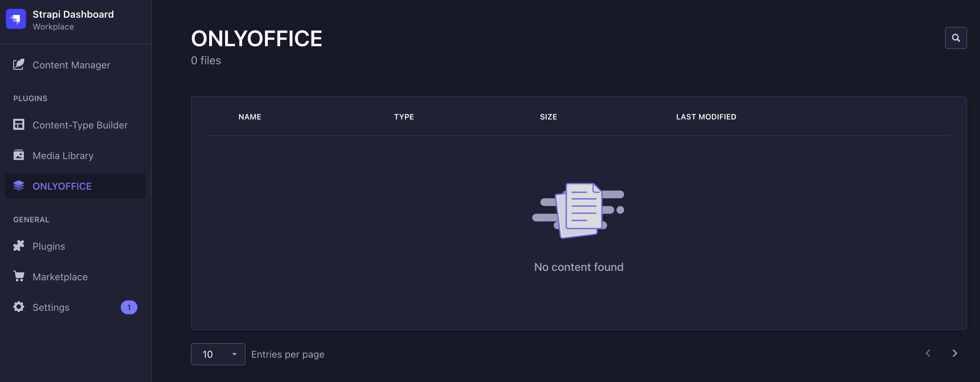Open Content-Type Builder in sidebar
Screen dimensions: 980x382
tap(75, 125)
